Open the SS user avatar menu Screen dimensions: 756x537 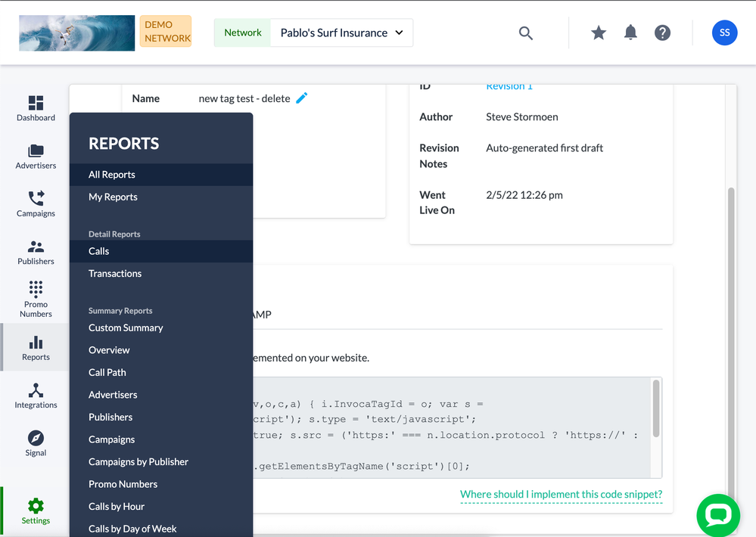[725, 33]
